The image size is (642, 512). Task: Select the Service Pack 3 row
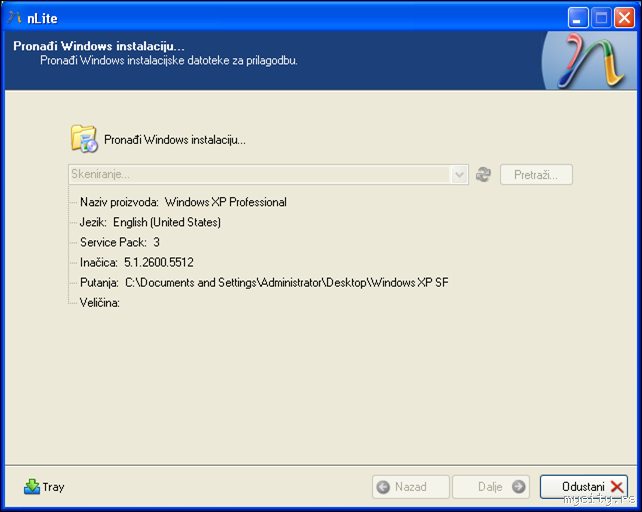pyautogui.click(x=120, y=242)
